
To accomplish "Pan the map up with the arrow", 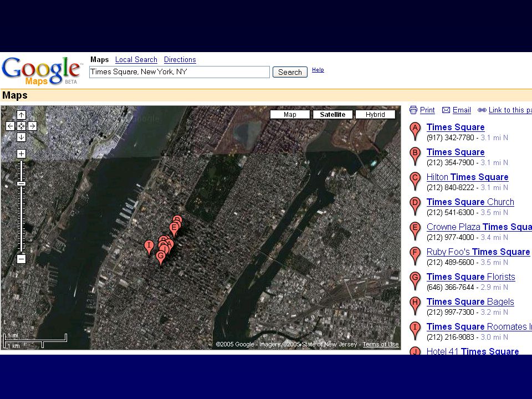I will coord(21,115).
